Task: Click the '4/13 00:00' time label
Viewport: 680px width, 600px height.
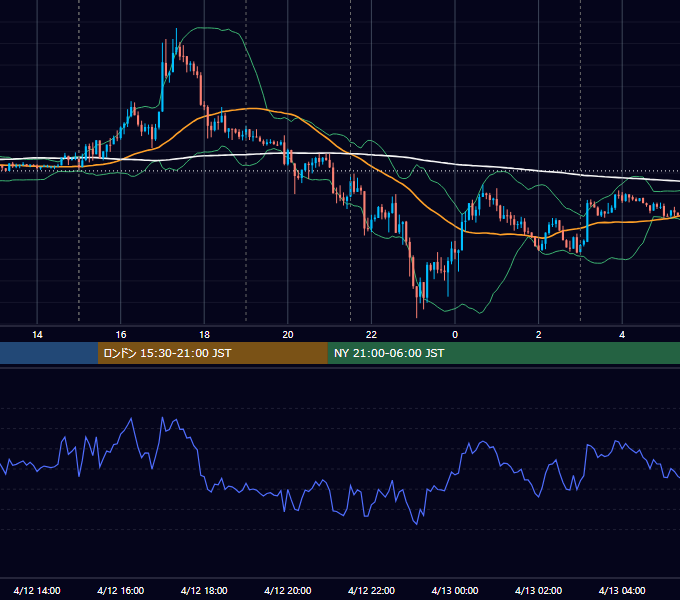Action: click(455, 590)
